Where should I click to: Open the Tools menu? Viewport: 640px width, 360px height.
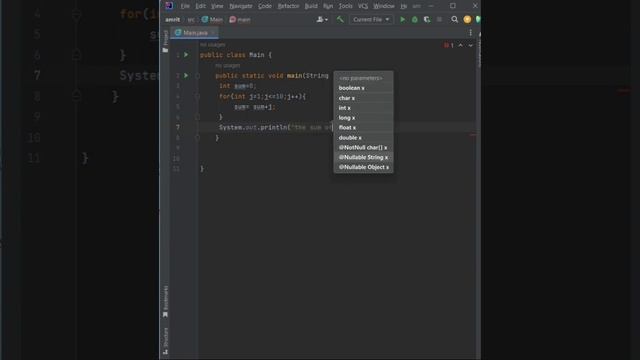point(345,6)
